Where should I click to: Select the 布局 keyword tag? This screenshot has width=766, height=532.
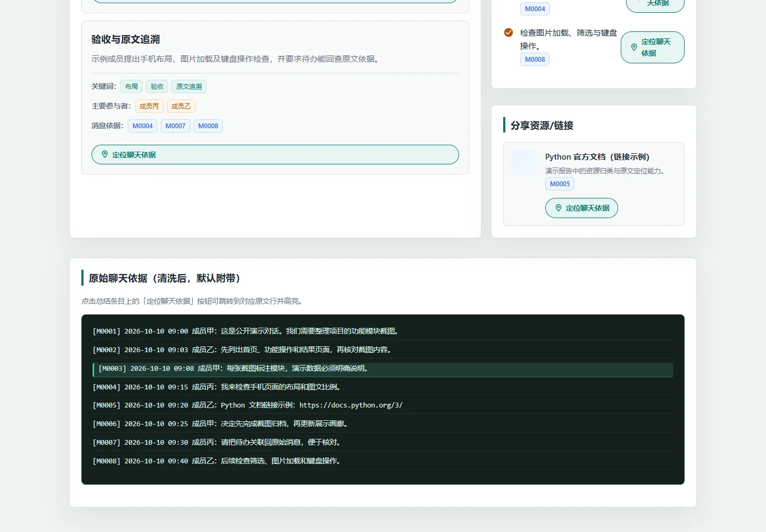pyautogui.click(x=131, y=86)
